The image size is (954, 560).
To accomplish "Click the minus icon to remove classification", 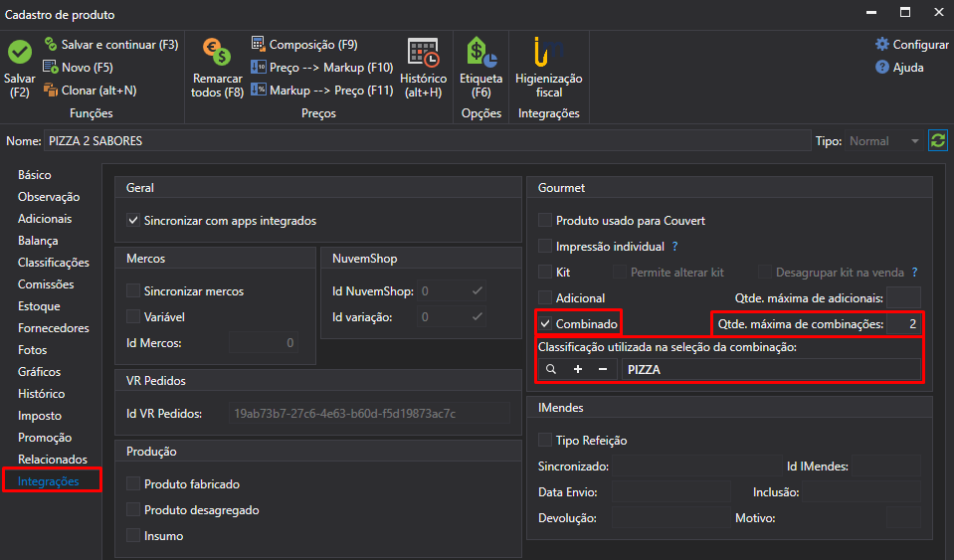I will point(602,369).
